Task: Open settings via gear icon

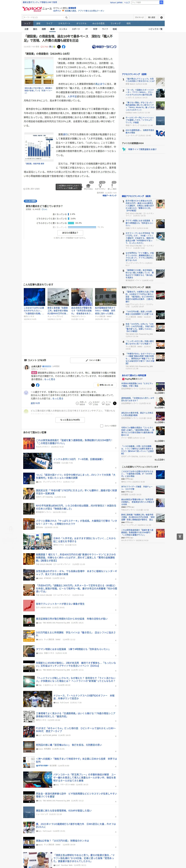Action: point(161,18)
